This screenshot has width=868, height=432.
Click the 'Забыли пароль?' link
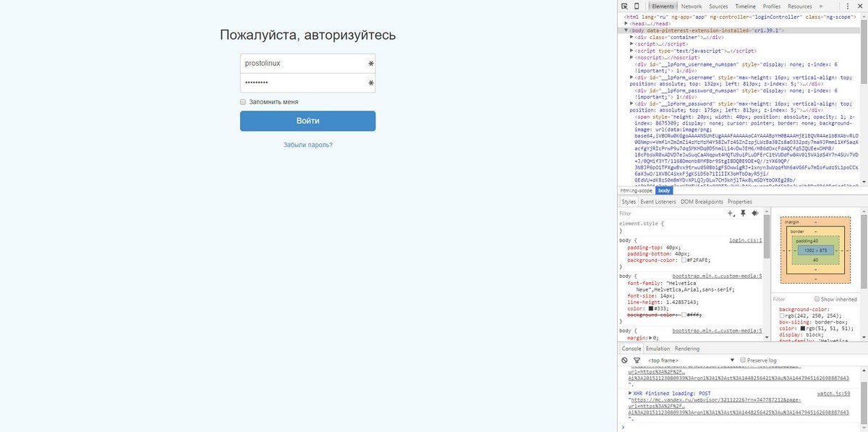(x=307, y=145)
